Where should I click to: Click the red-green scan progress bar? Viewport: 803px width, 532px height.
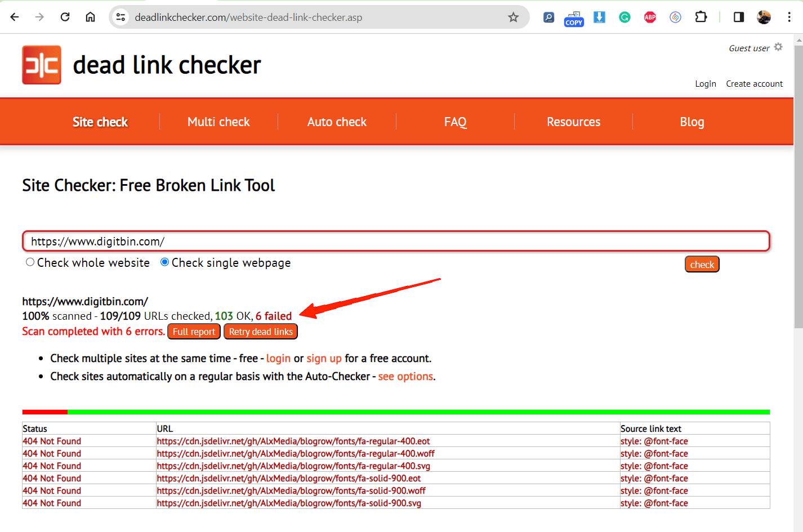click(396, 412)
